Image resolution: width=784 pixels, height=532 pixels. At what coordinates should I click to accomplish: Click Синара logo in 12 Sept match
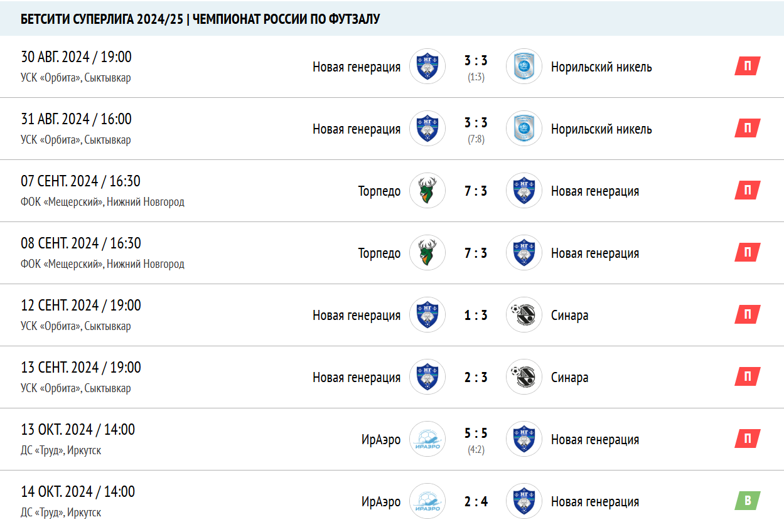click(524, 315)
